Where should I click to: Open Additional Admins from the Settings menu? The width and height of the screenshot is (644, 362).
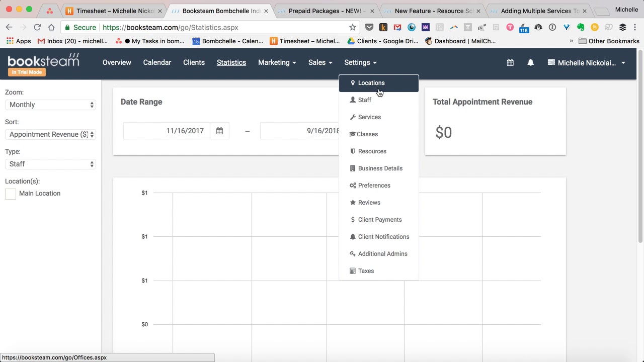coord(379,254)
